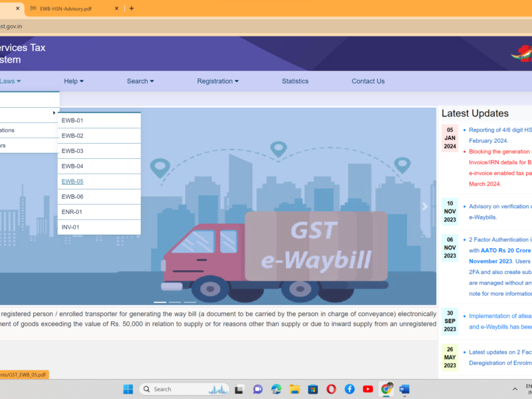This screenshot has width=532, height=399.
Task: Switch to Word from the taskbar
Action: coord(404,389)
